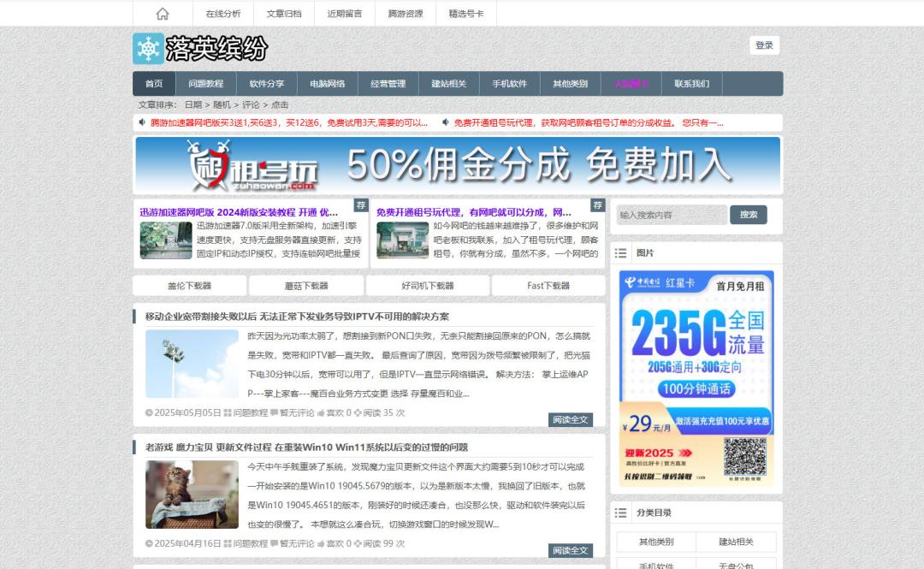The width and height of the screenshot is (924, 569).
Task: Click thumbnail of 租号玩代理 featured card
Action: 402,240
